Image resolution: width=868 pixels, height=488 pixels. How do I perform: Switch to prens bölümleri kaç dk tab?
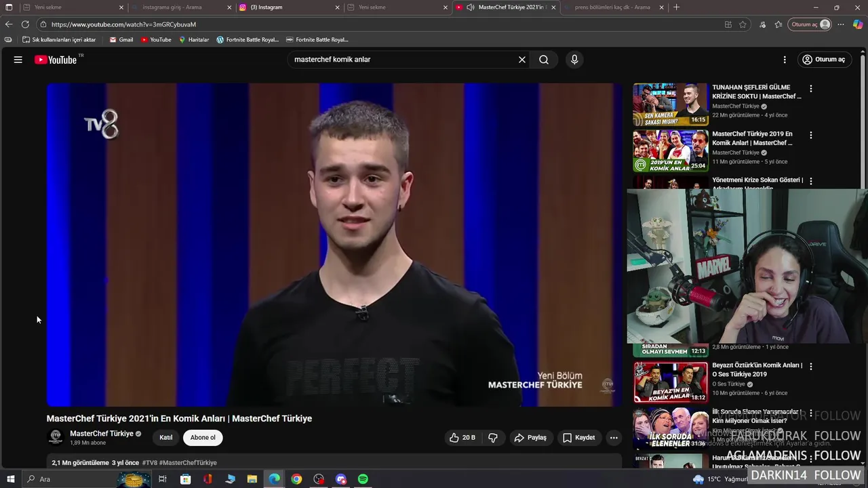click(x=612, y=7)
